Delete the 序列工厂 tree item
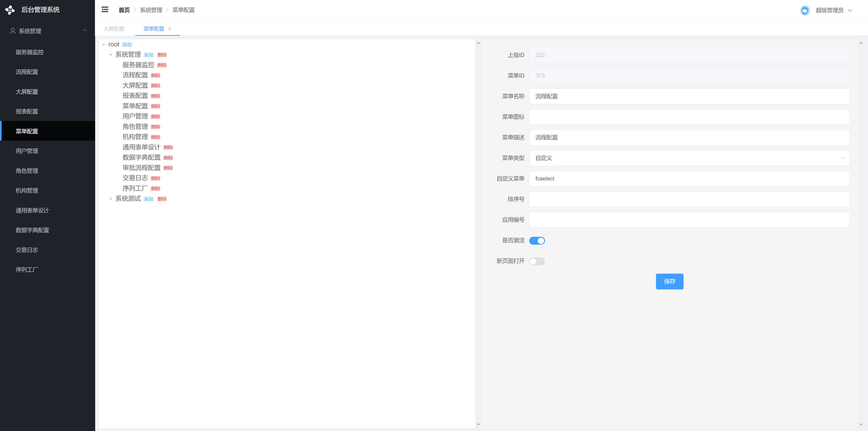868x431 pixels. pyautogui.click(x=156, y=188)
